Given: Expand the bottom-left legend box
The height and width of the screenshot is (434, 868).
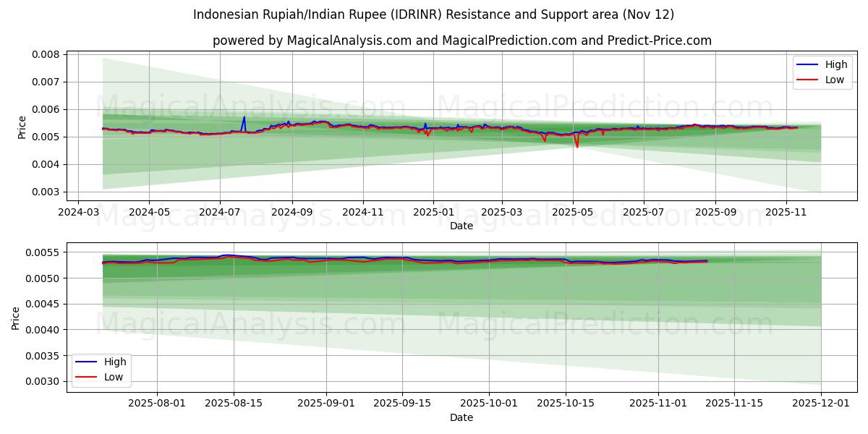Looking at the screenshot, I should (103, 368).
